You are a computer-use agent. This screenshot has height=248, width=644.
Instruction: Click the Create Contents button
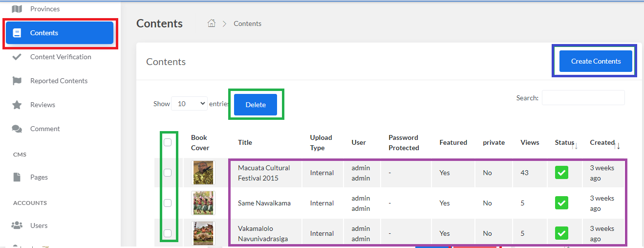coord(596,61)
